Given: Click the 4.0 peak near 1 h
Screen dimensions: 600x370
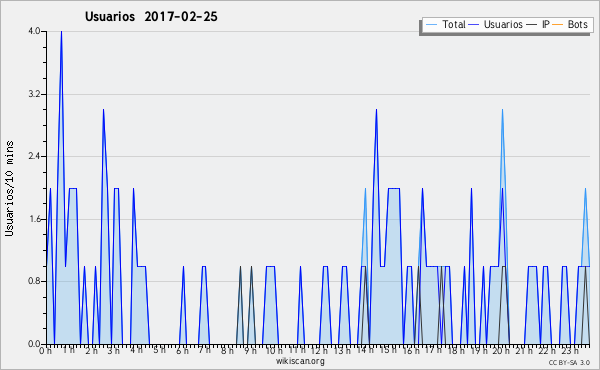Looking at the screenshot, I should [61, 32].
